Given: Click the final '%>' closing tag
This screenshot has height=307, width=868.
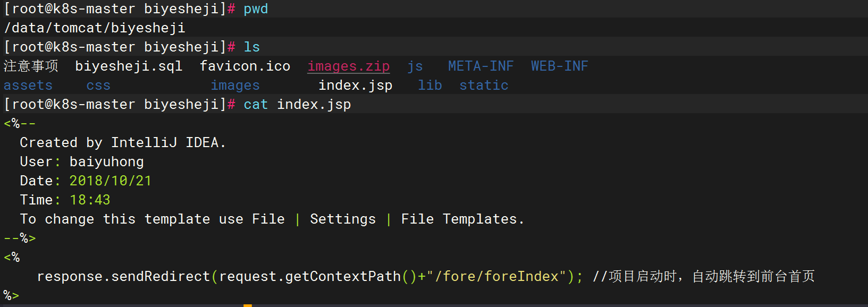Looking at the screenshot, I should (11, 295).
